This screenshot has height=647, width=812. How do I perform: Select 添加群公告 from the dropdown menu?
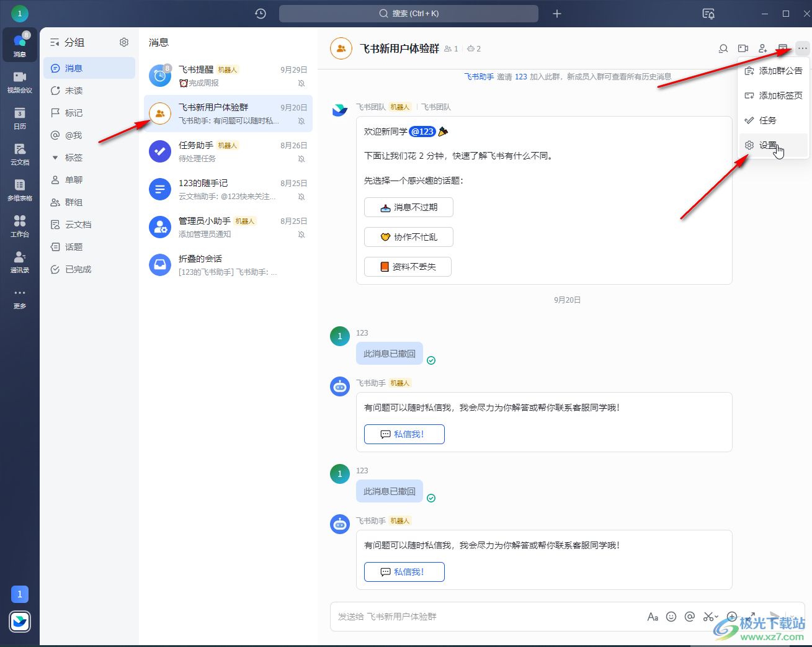click(774, 71)
